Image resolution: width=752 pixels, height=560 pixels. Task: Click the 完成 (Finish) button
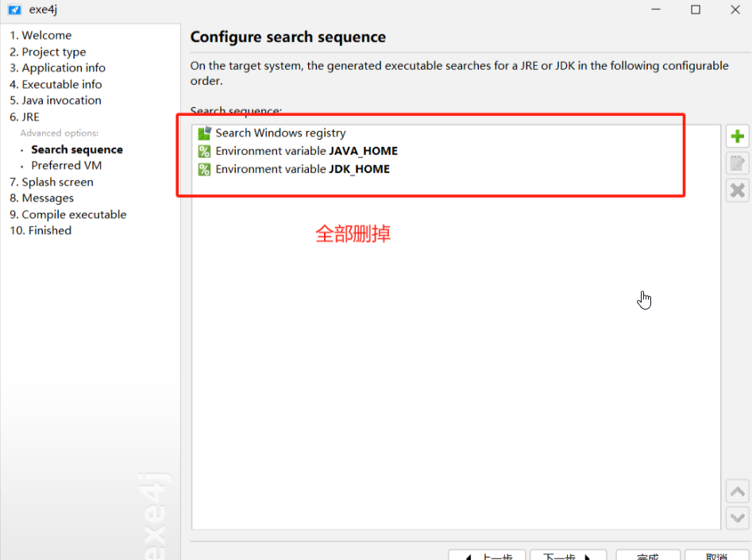(x=647, y=556)
